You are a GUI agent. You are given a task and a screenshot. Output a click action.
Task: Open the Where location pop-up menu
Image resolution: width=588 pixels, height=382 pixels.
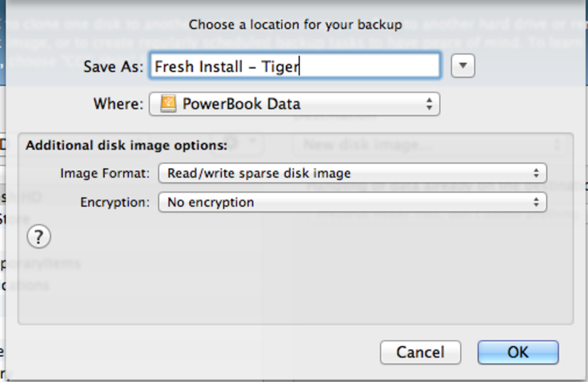tap(294, 104)
